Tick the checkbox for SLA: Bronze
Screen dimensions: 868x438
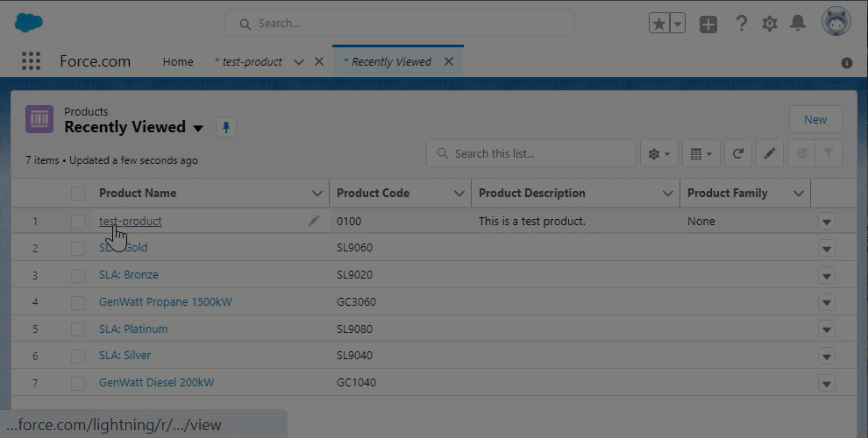tap(79, 275)
